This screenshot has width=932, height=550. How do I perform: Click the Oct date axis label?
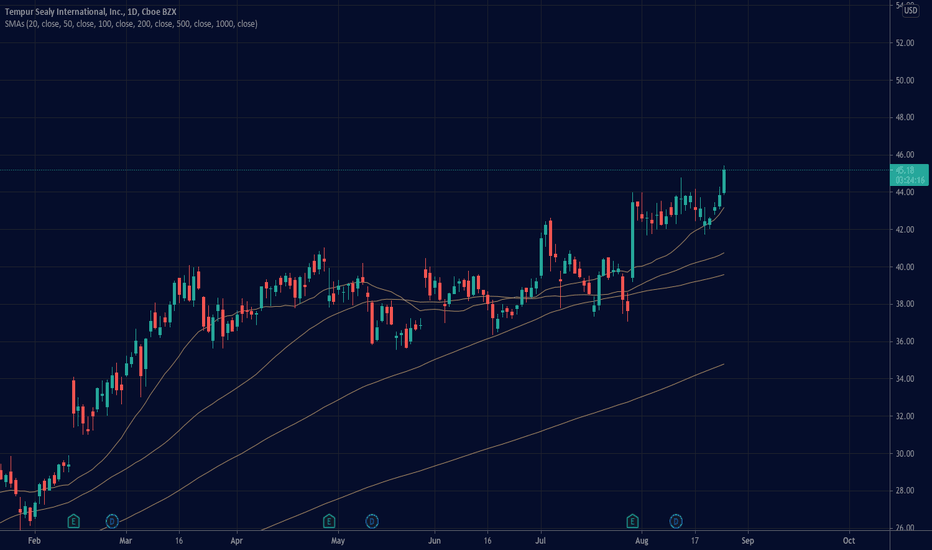point(849,540)
